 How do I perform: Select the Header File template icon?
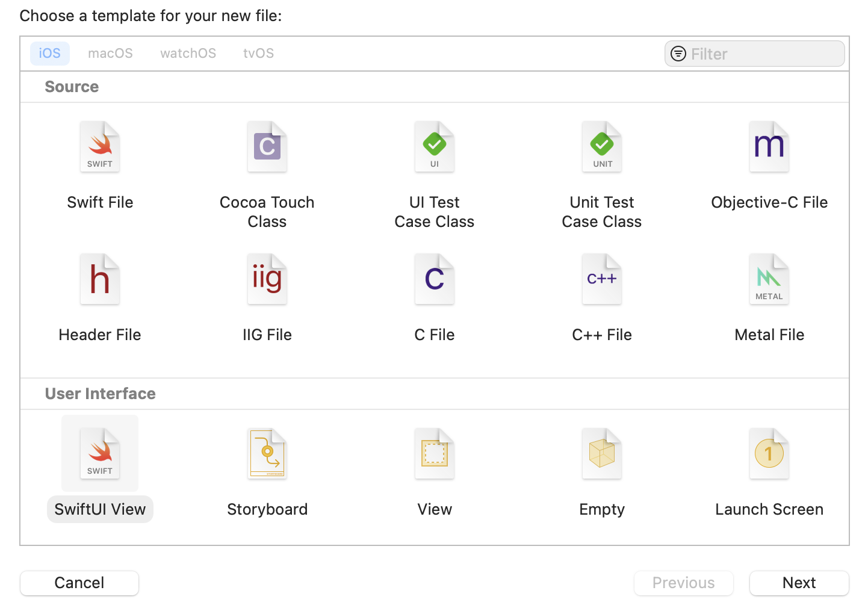[x=100, y=279]
